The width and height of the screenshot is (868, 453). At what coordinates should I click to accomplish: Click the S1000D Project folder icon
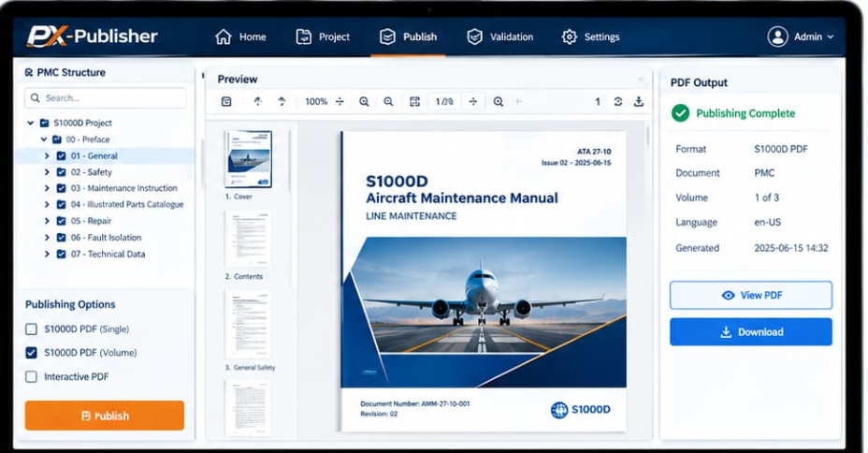pos(44,123)
